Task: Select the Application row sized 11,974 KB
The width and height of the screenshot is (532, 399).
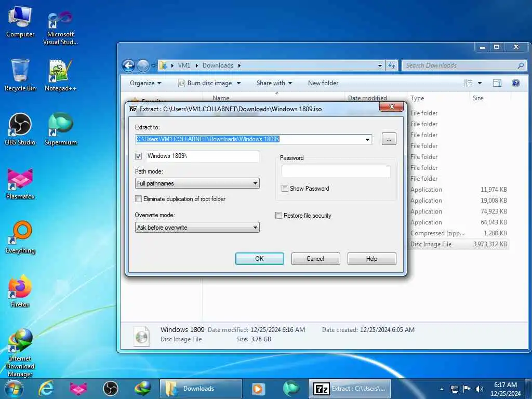Action: click(x=459, y=190)
